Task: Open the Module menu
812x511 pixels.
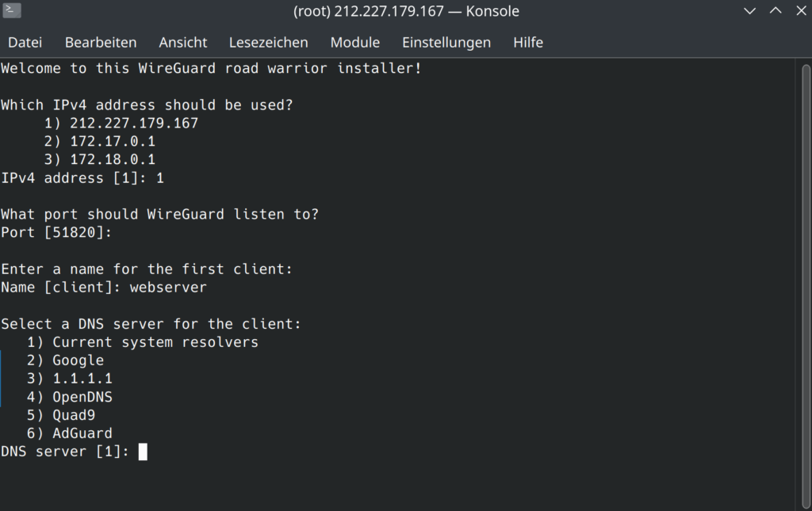Action: (x=354, y=43)
